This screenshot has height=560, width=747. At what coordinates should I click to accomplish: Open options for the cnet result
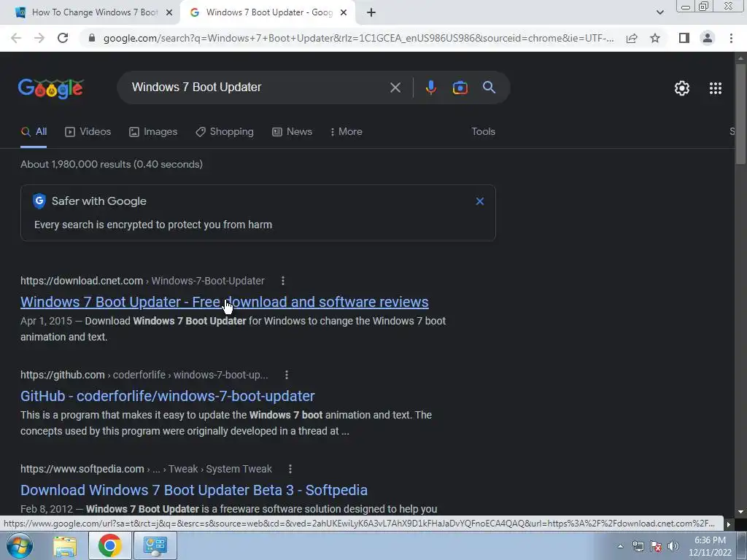tap(283, 281)
